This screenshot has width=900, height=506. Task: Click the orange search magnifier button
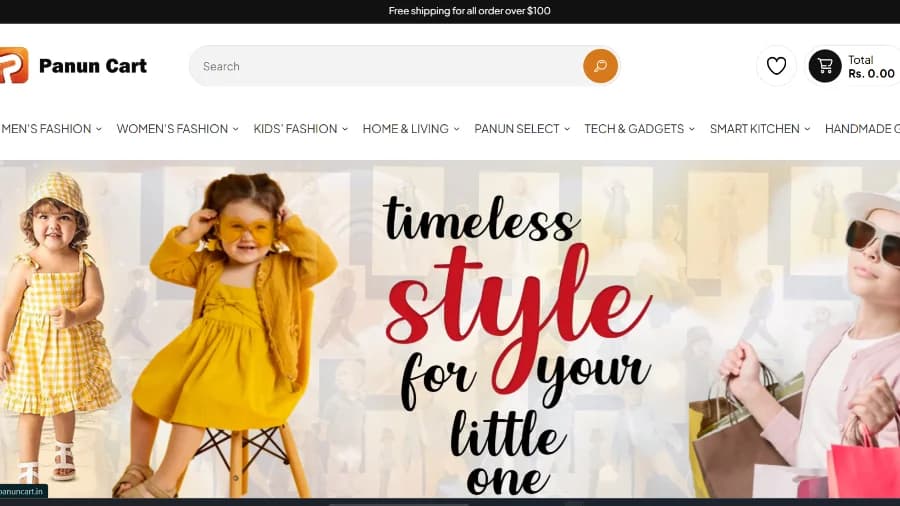[600, 66]
